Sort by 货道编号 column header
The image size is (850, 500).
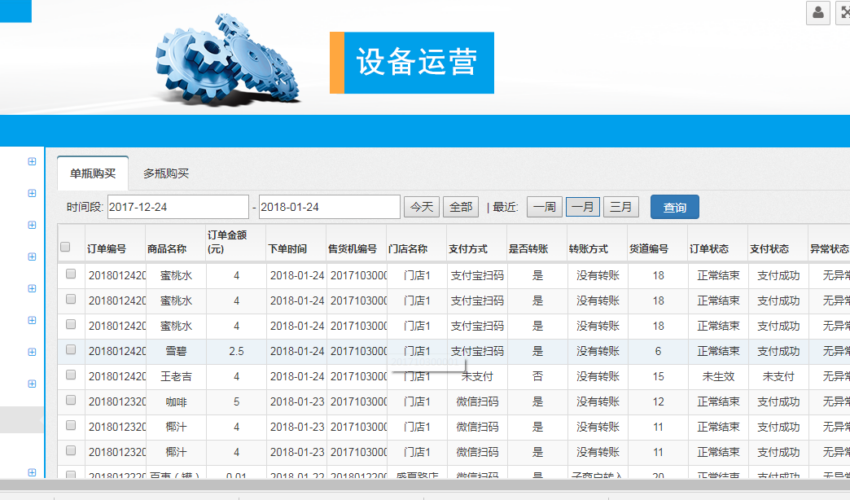click(x=649, y=249)
